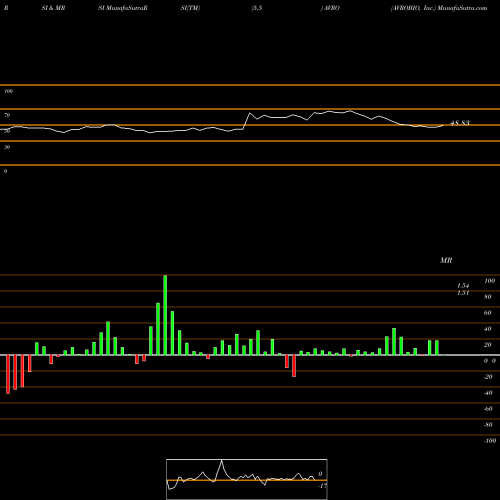Viewport: 500px width, 500px height.
Task: Click the RSI axis label 30
Action: [x=7, y=147]
